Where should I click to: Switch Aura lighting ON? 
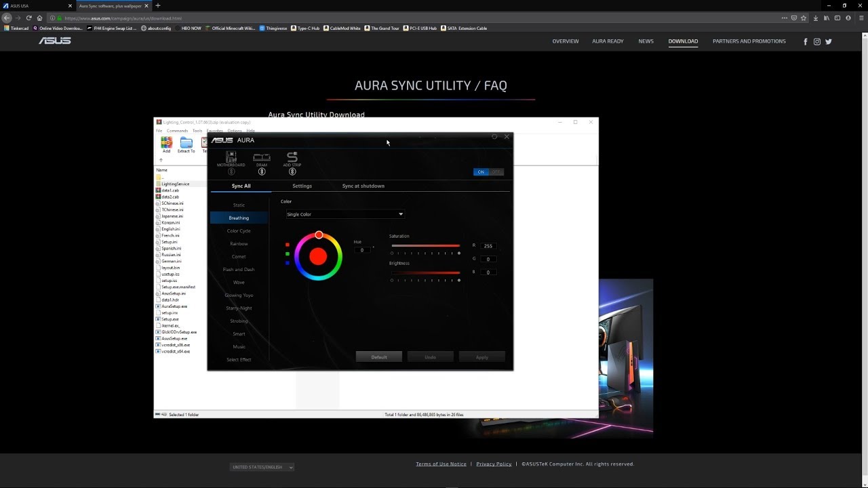(x=481, y=172)
